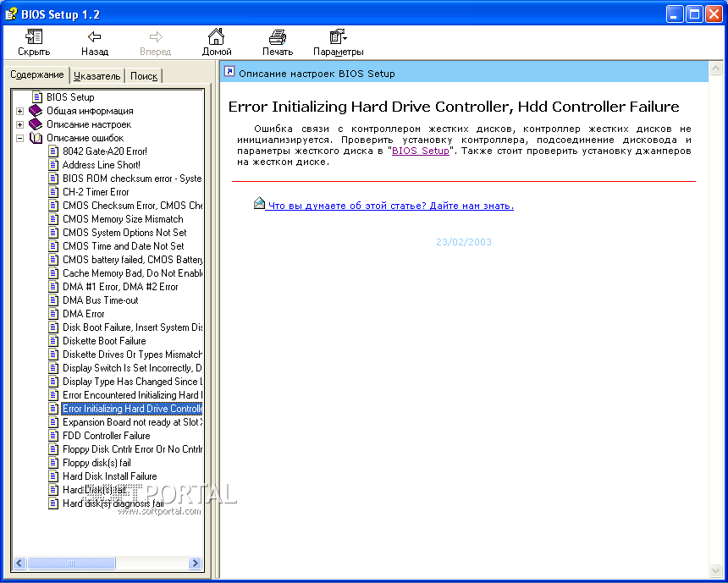The image size is (728, 583).
Task: Click the page icon of Diskette Boot Failure
Action: (53, 341)
